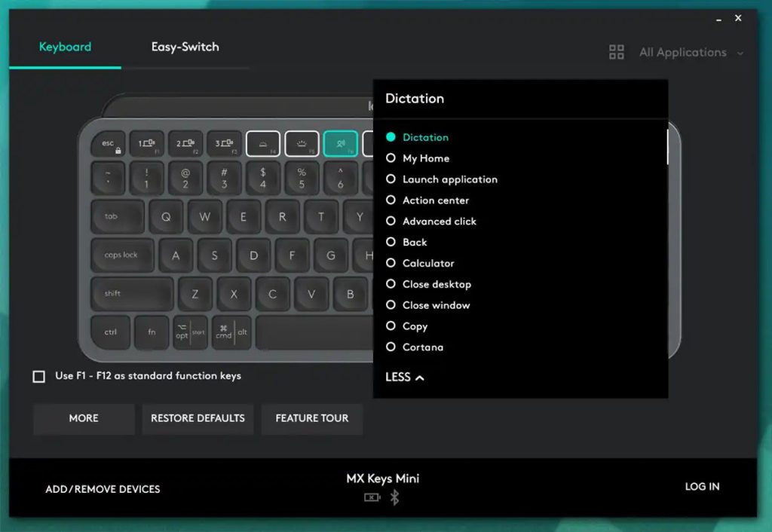The width and height of the screenshot is (772, 532).
Task: Select the Dictation radio option
Action: pos(417,137)
